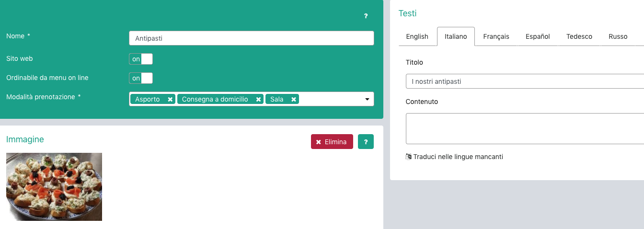644x229 pixels.
Task: Click Traduci nelle lingue mancanti link
Action: 458,157
